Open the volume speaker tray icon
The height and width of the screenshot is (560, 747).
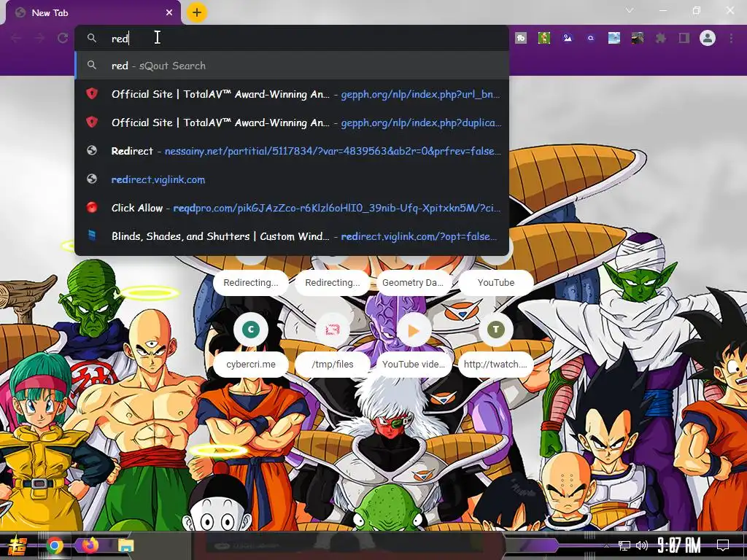[642, 545]
